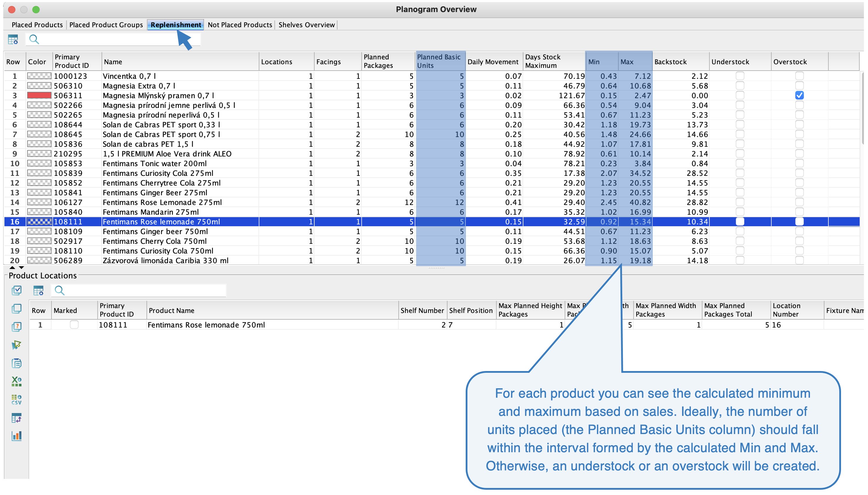The height and width of the screenshot is (495, 868).
Task: Export Product Locations table to CSV
Action: tap(16, 400)
